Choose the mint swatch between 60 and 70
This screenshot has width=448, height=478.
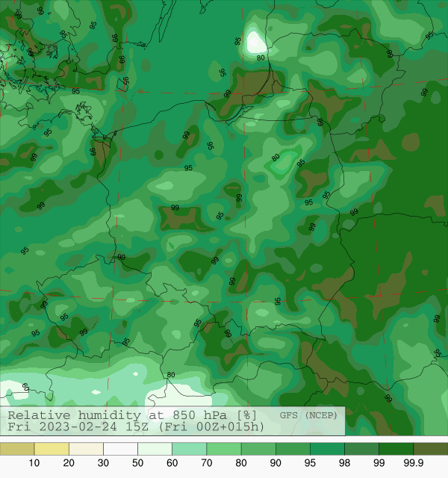[189, 449]
